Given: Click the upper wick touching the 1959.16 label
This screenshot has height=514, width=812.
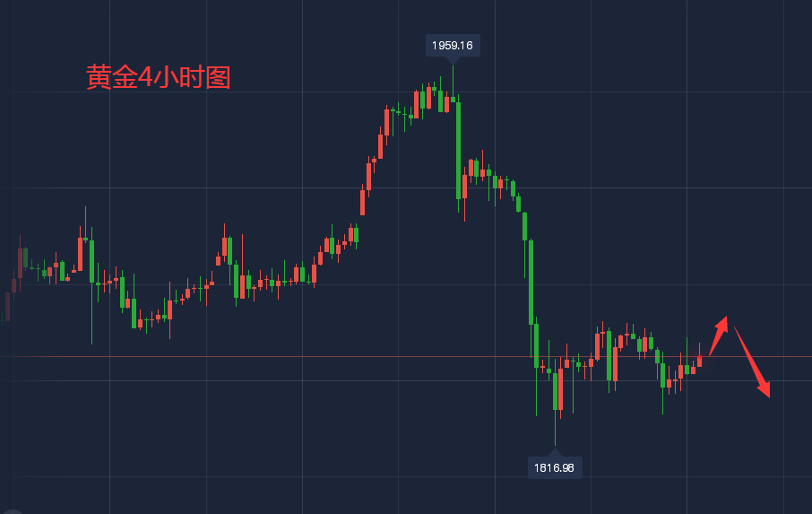Looking at the screenshot, I should point(453,75).
